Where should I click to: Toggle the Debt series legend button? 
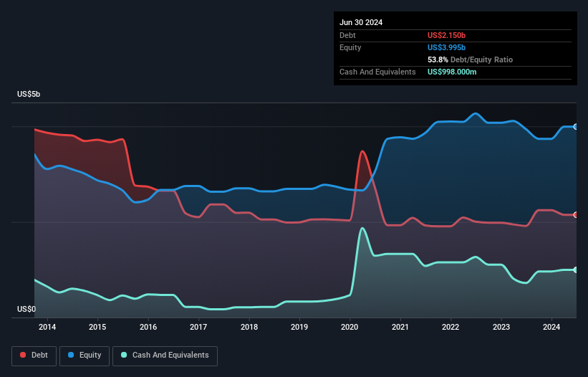click(34, 355)
